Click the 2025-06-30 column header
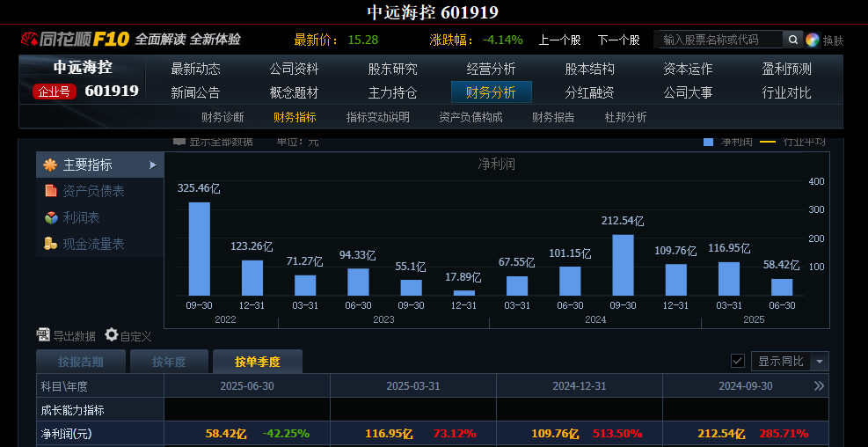The width and height of the screenshot is (868, 447). click(247, 386)
